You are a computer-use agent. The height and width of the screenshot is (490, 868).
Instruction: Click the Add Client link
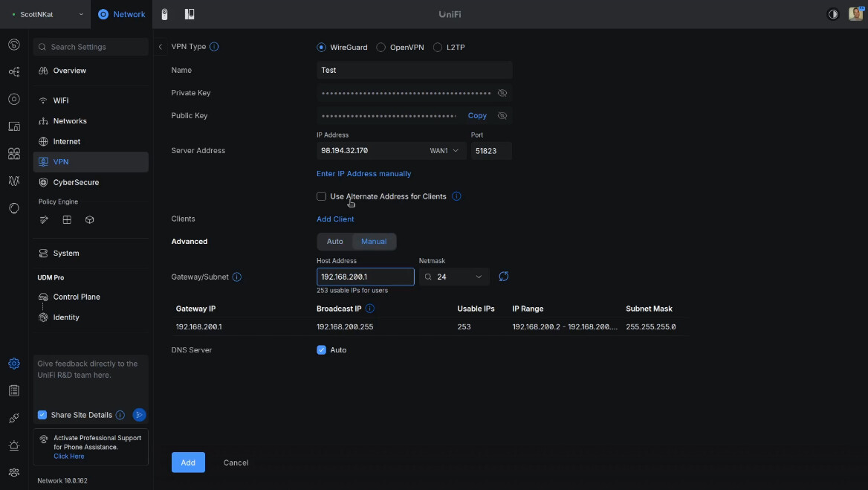pos(335,219)
